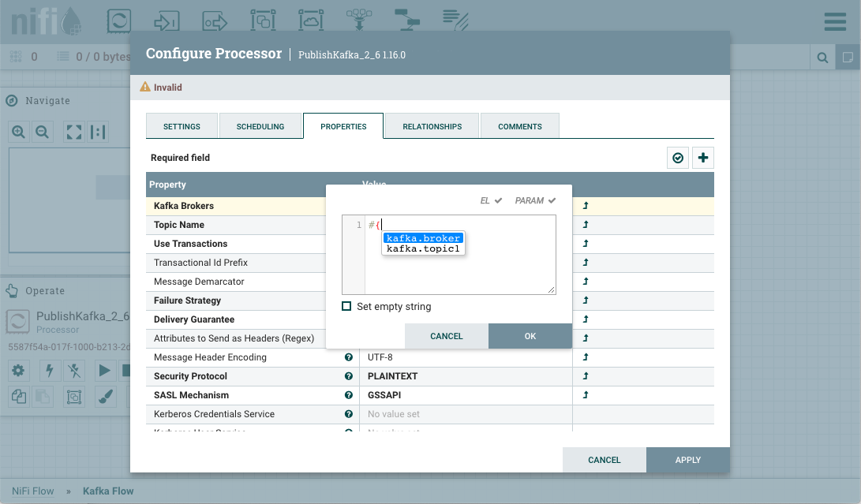Viewport: 861px width, 504px height.
Task: Click the Verify properties checkmark icon
Action: point(678,158)
